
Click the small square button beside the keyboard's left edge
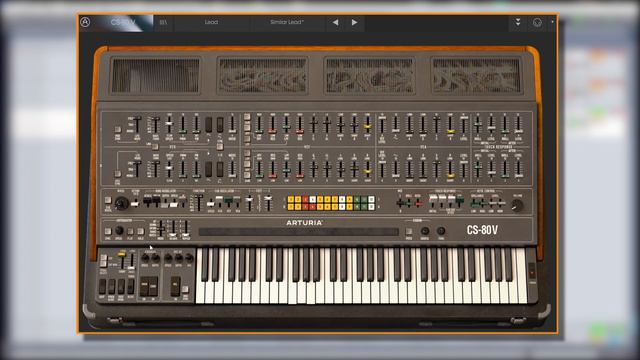coord(185,289)
